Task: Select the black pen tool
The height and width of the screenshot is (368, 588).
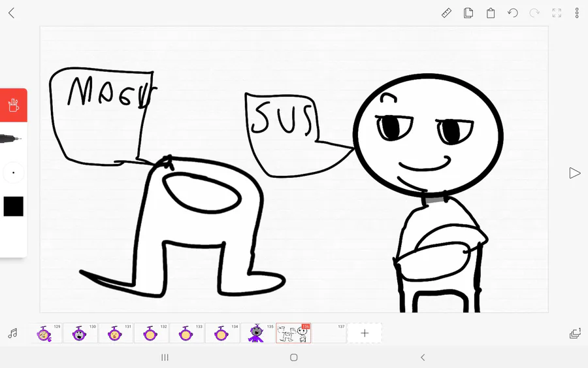Action: point(10,139)
